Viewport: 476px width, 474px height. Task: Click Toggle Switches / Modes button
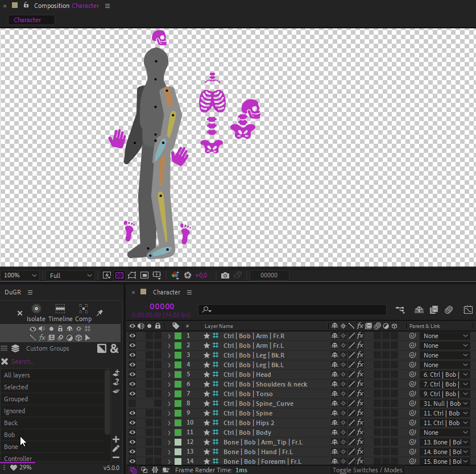coord(367,470)
